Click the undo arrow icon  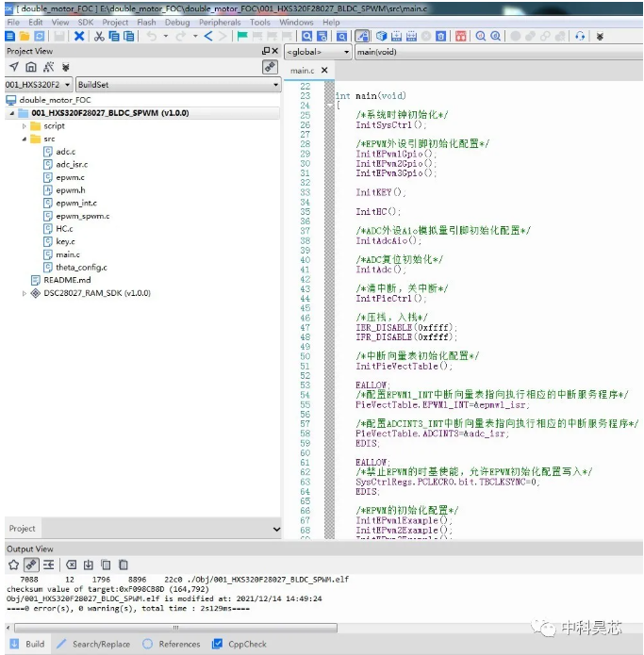[151, 37]
